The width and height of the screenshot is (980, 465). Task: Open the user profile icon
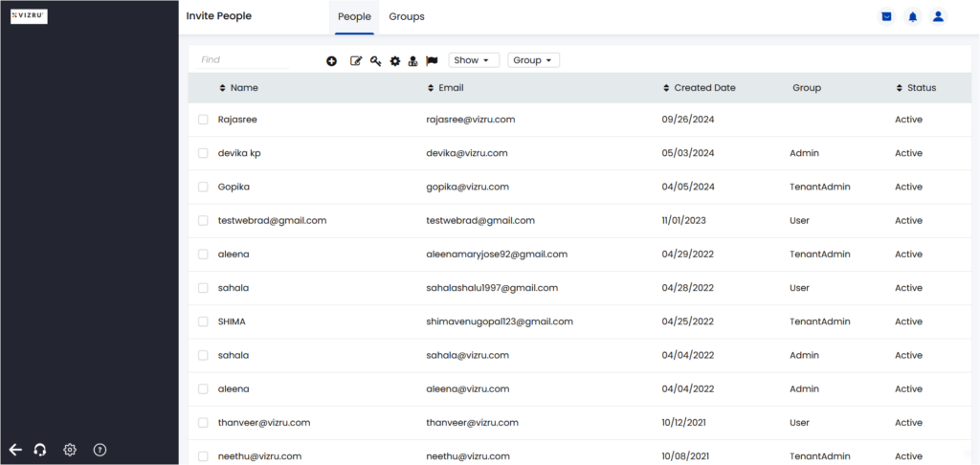[938, 17]
